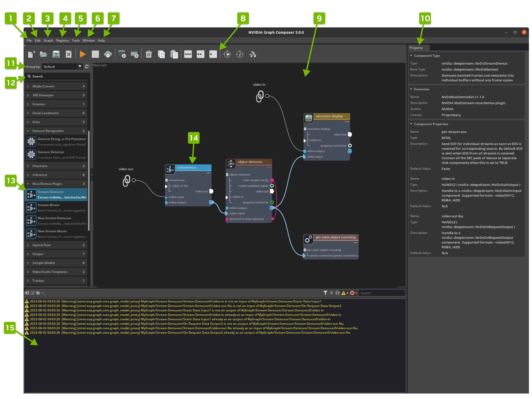Collapse the object detector node minus toggle
The height and width of the screenshot is (399, 532).
[227, 174]
